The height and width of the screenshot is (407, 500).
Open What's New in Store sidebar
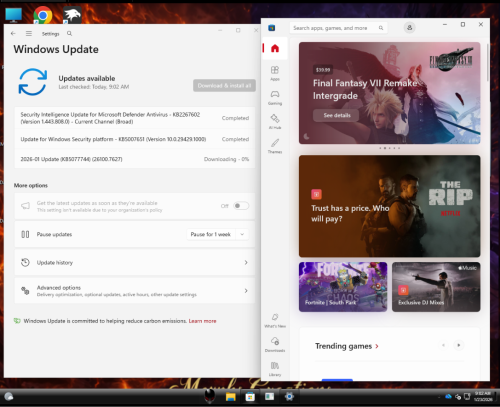(x=275, y=320)
